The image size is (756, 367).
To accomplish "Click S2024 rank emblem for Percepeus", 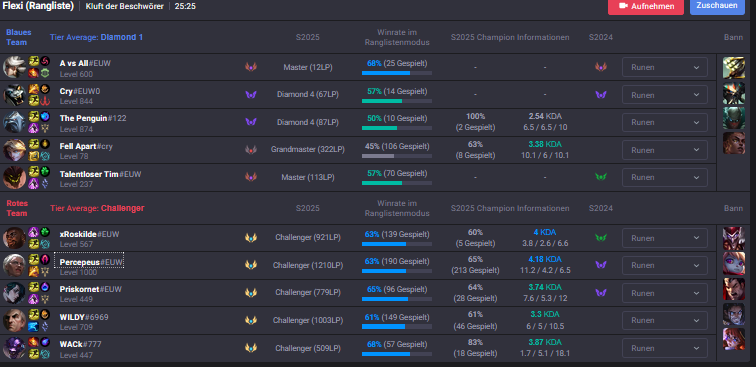I will click(x=601, y=265).
